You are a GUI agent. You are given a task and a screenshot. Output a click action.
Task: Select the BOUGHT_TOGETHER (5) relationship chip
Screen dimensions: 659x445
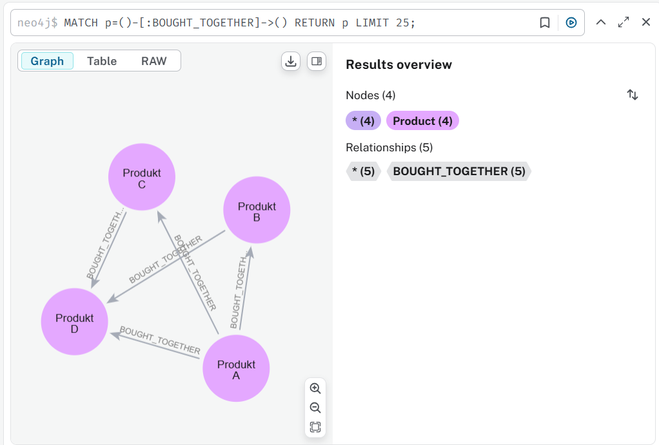click(459, 171)
